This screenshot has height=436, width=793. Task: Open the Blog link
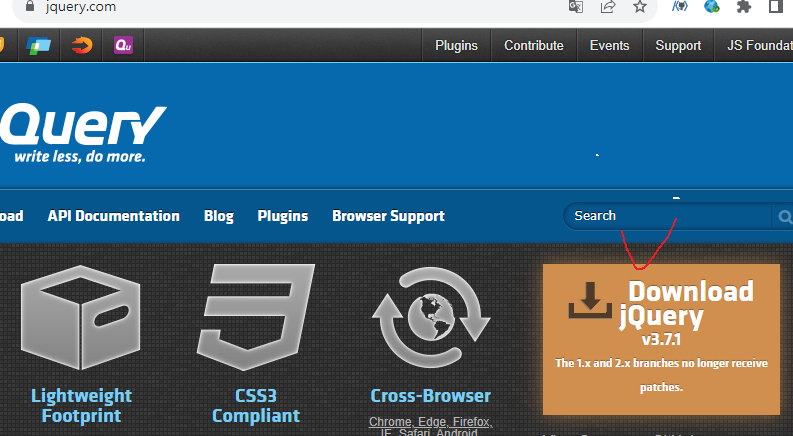coord(218,216)
